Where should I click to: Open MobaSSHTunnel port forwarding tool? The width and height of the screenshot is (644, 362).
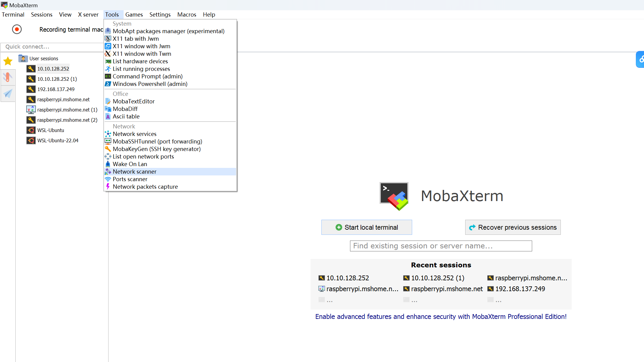(157, 141)
